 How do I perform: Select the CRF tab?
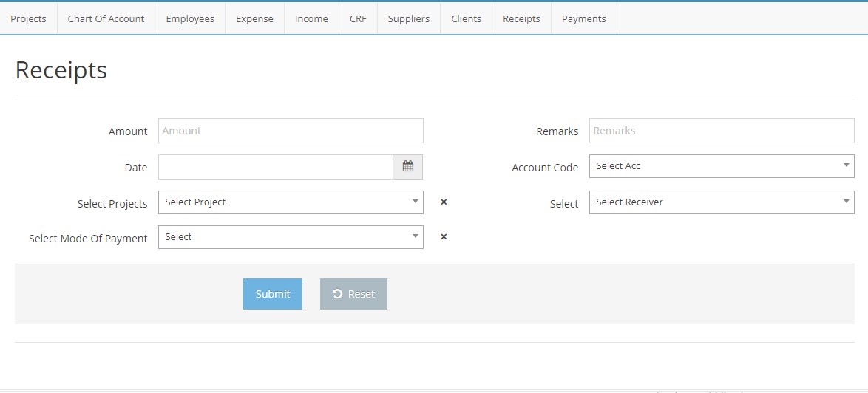(358, 19)
